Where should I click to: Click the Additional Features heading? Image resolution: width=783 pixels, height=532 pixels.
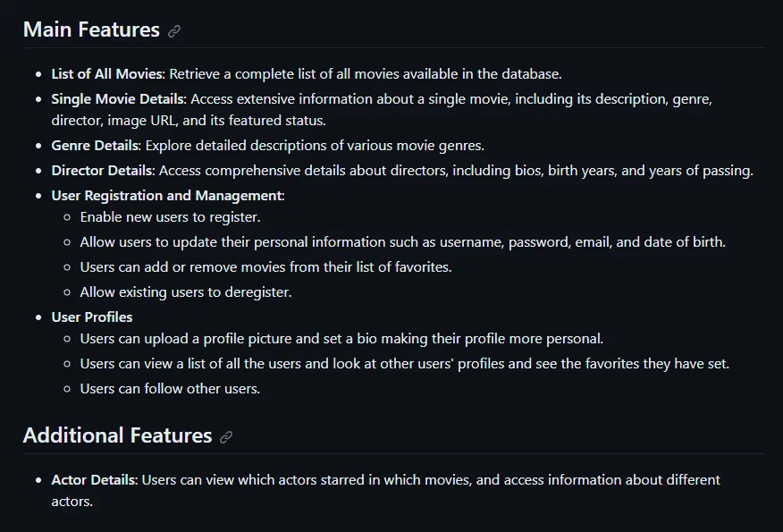pos(117,435)
